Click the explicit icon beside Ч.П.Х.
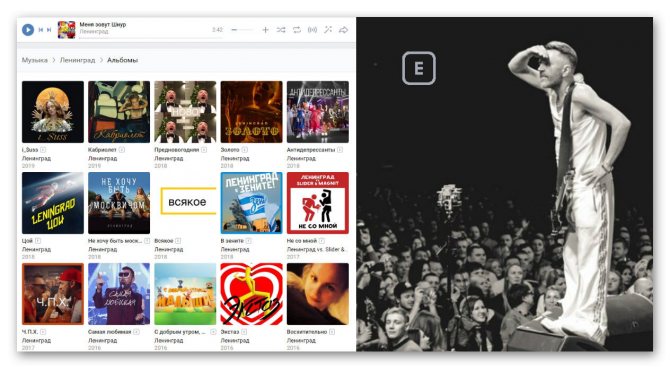 click(43, 332)
